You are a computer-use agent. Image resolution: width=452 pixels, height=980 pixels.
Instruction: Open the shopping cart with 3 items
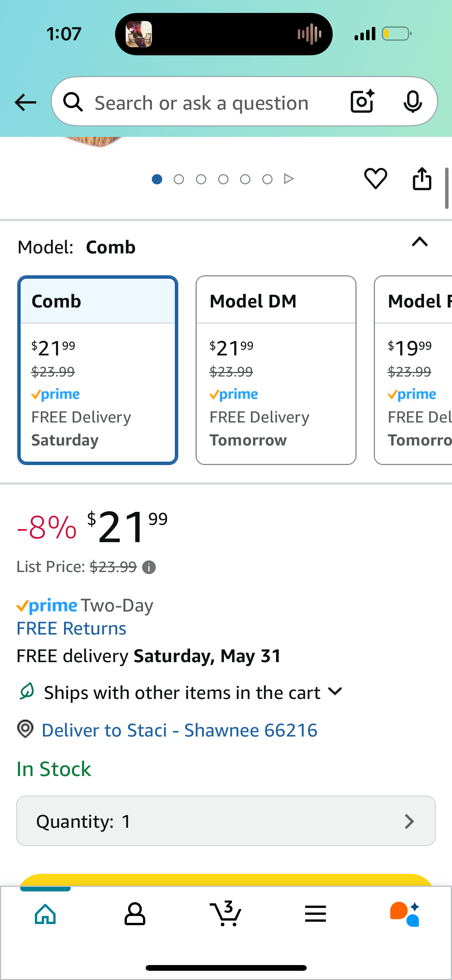coord(226,914)
